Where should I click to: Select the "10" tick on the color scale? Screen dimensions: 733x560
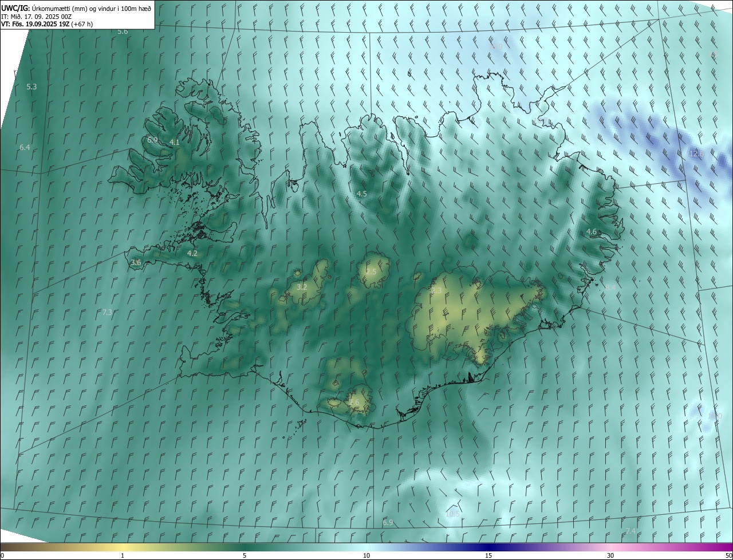[x=366, y=555]
